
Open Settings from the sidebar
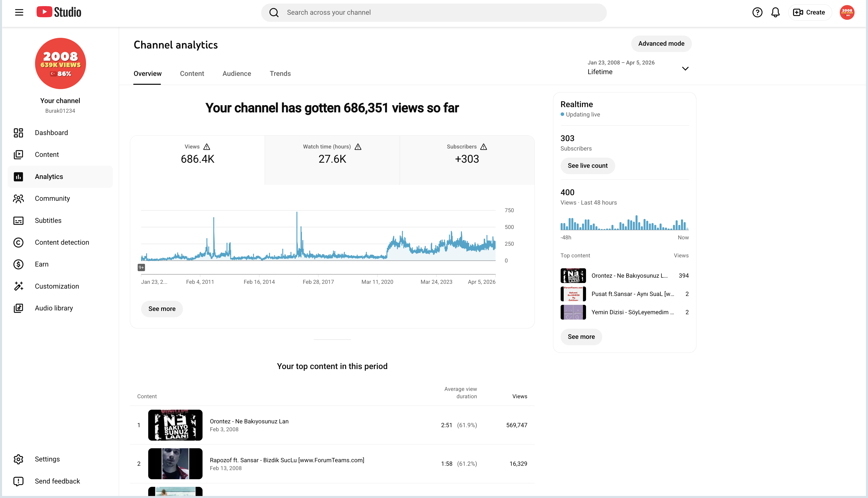pyautogui.click(x=60, y=459)
